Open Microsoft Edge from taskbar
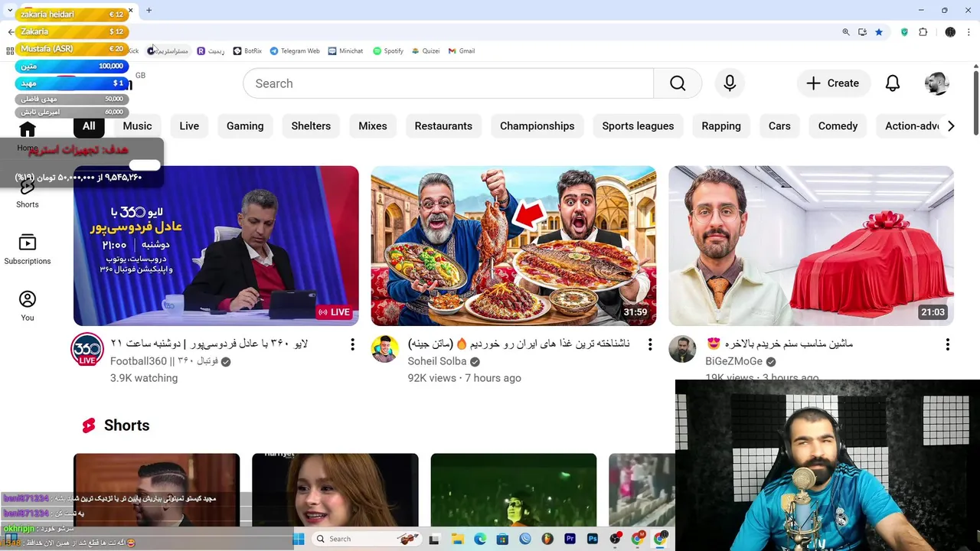Screen dimensions: 980x551 (480, 539)
